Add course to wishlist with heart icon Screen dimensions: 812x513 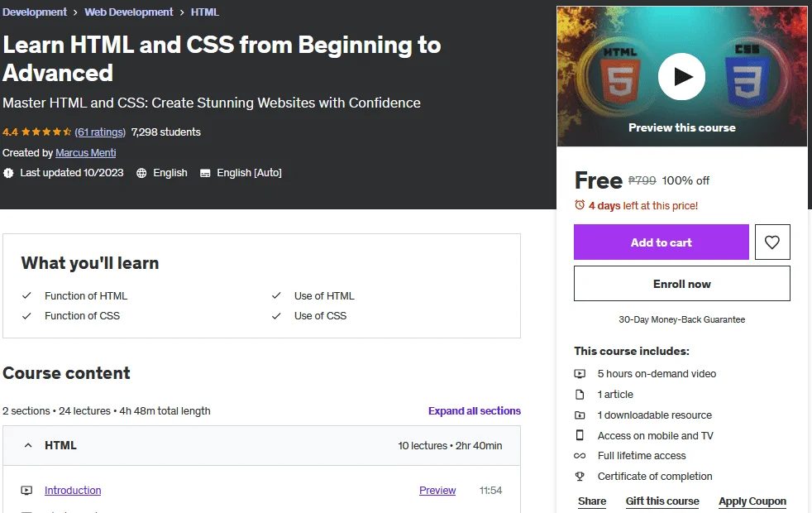[x=772, y=242]
